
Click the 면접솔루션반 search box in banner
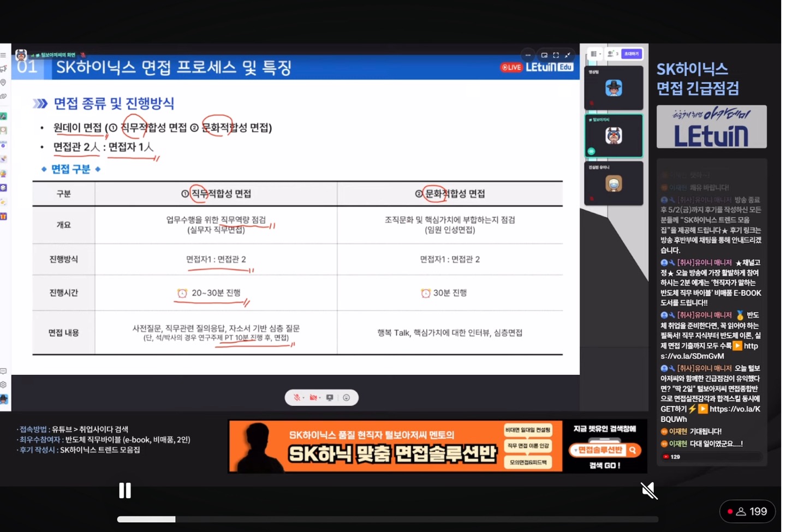[604, 450]
